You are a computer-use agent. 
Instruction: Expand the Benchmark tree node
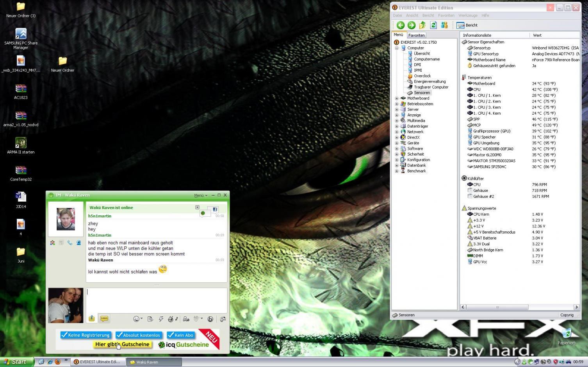tap(397, 171)
